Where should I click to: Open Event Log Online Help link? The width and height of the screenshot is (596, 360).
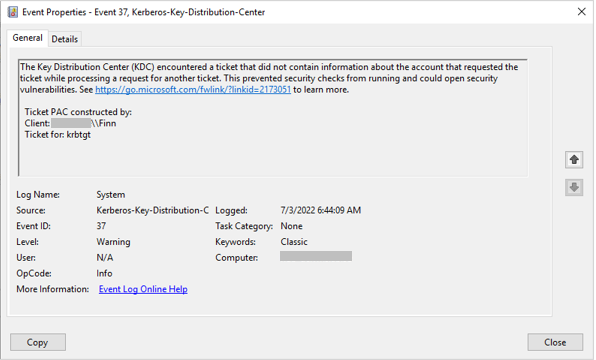tap(143, 289)
